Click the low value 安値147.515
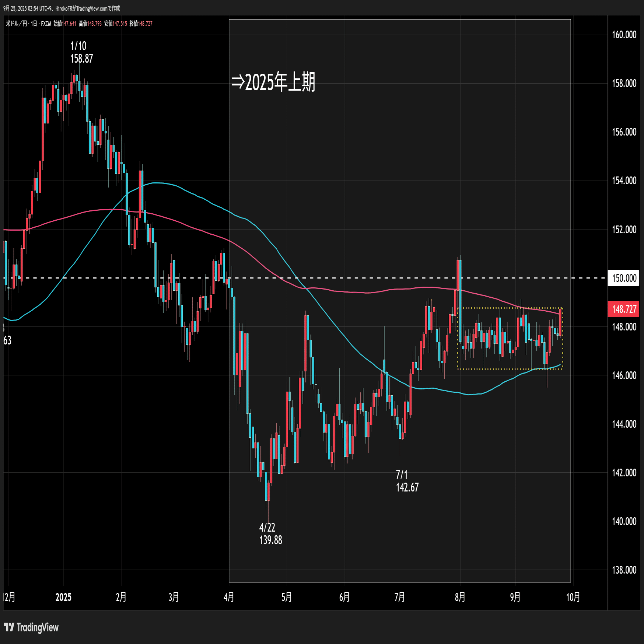644x644 pixels. (x=116, y=24)
